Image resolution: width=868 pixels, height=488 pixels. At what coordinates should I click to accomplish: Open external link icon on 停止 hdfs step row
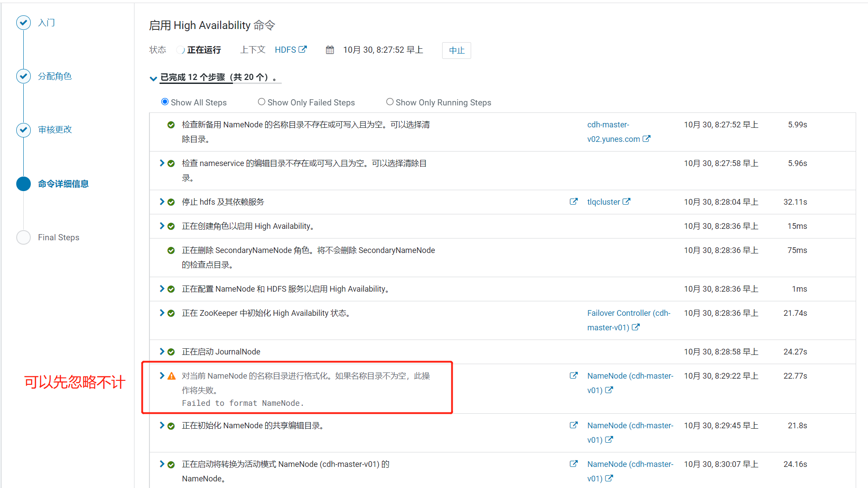574,202
